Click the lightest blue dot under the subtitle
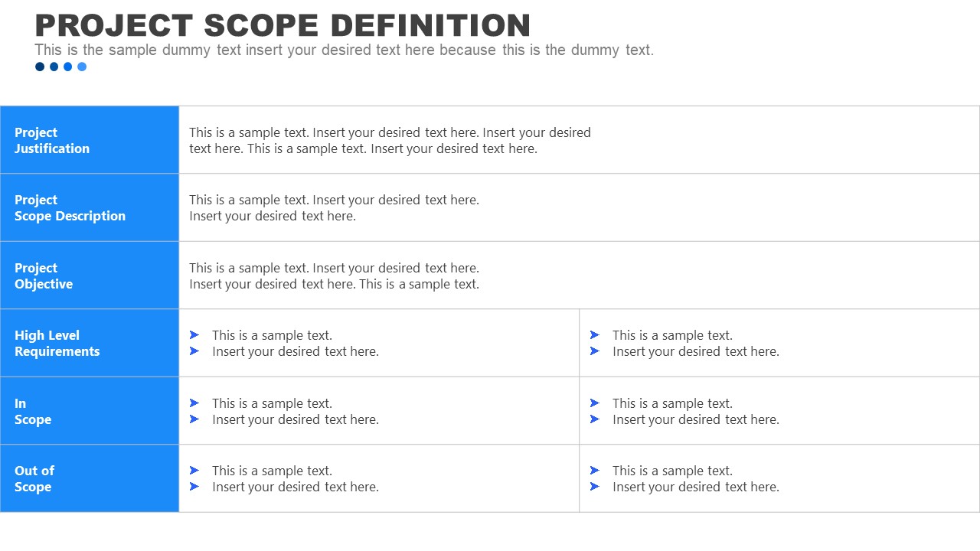980x551 pixels. pos(82,67)
